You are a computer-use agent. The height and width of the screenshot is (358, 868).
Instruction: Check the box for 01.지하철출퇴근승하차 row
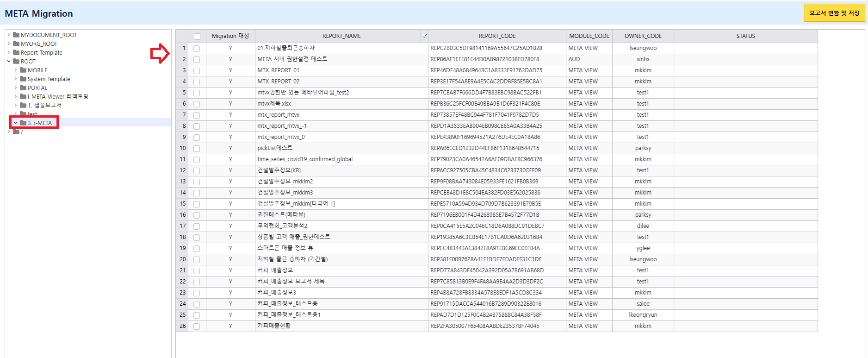[197, 48]
